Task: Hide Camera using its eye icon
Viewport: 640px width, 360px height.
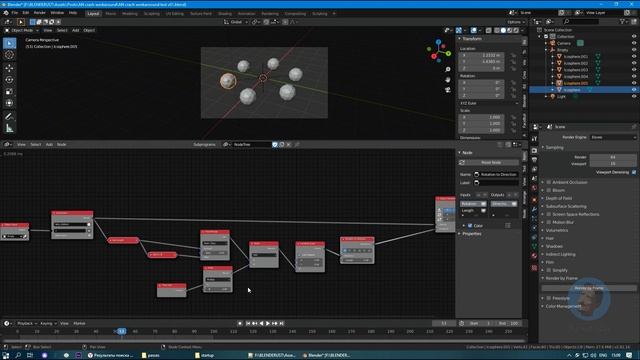Action: point(634,43)
